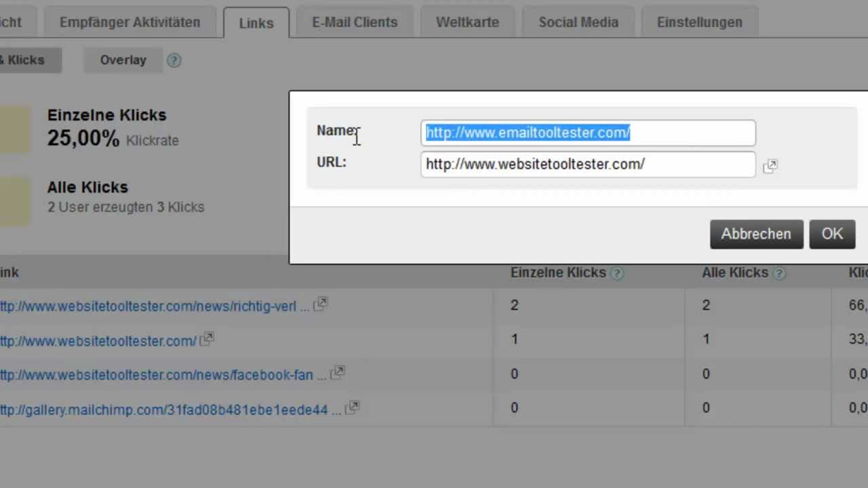Click the URL input field

(588, 165)
